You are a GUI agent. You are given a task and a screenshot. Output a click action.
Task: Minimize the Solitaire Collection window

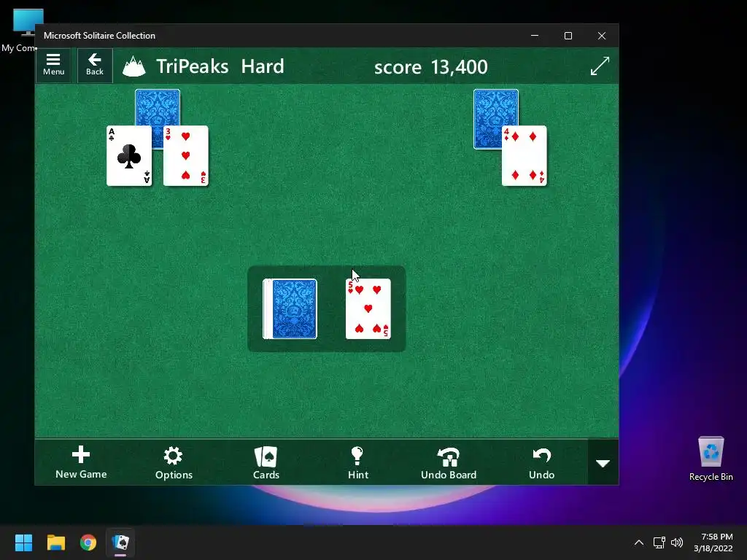pos(535,36)
